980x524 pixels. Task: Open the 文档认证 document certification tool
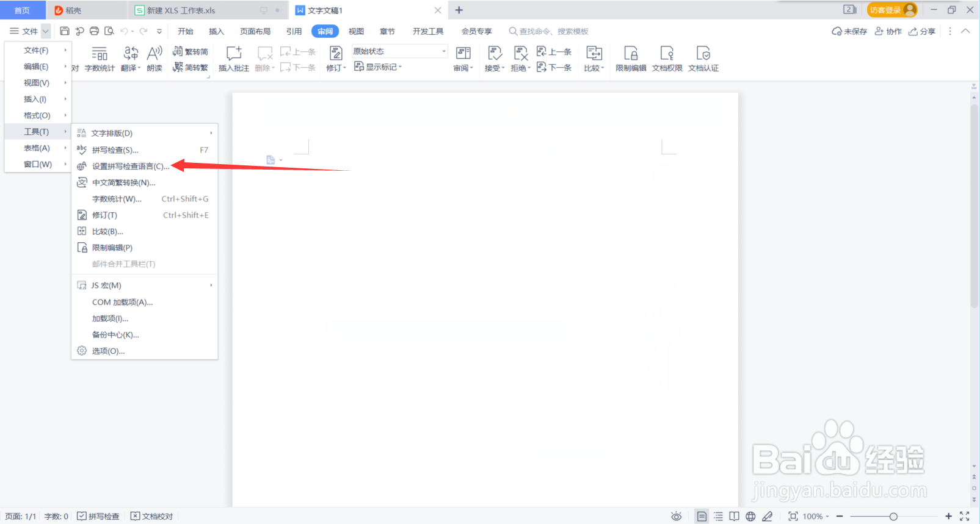pyautogui.click(x=703, y=59)
